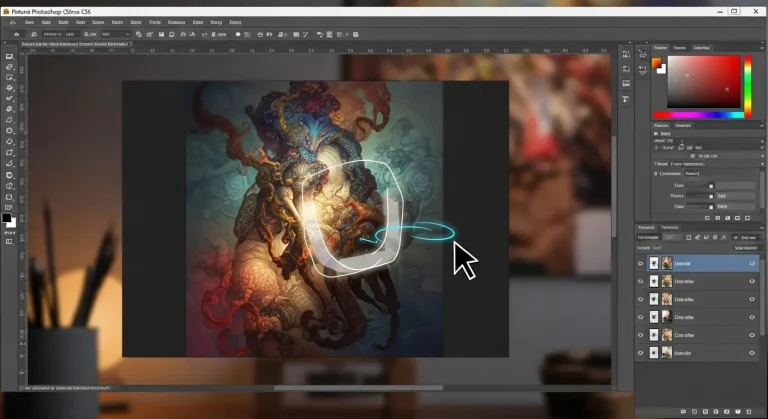Select the image thumbnail of the bottom layer
The width and height of the screenshot is (768, 419).
tap(667, 353)
